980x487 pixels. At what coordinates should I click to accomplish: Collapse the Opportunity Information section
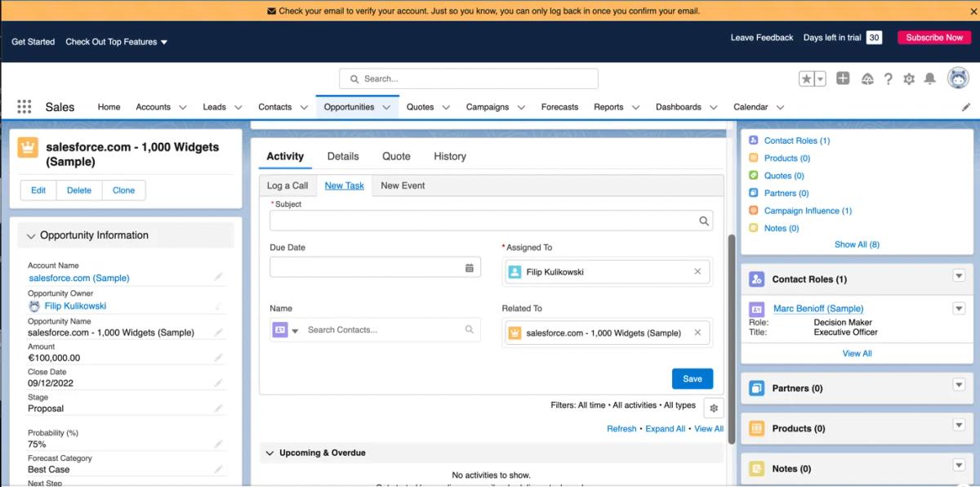[x=31, y=236]
